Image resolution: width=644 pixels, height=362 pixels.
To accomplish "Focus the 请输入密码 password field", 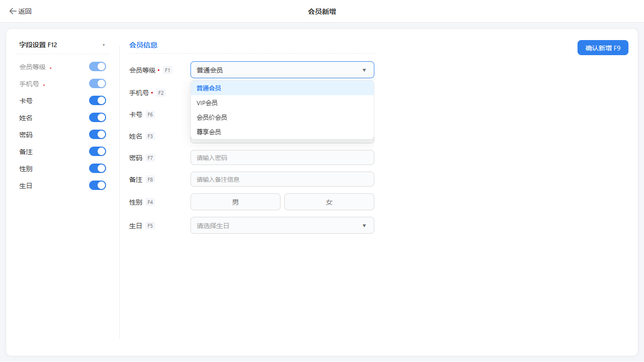I will (282, 157).
